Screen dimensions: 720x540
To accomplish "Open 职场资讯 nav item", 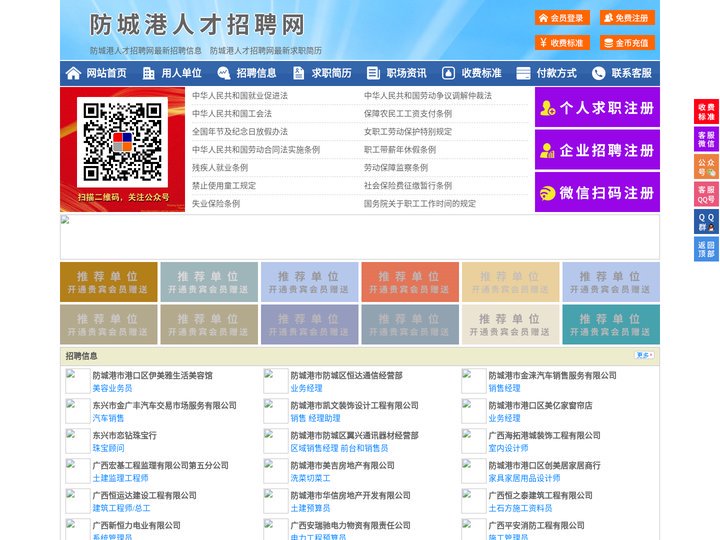I will [x=406, y=73].
